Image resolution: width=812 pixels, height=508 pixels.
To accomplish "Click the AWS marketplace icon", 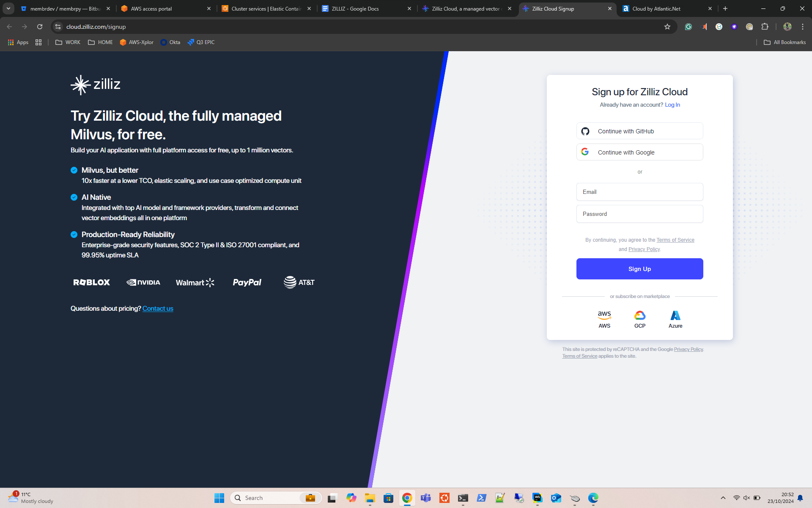I will tap(604, 319).
